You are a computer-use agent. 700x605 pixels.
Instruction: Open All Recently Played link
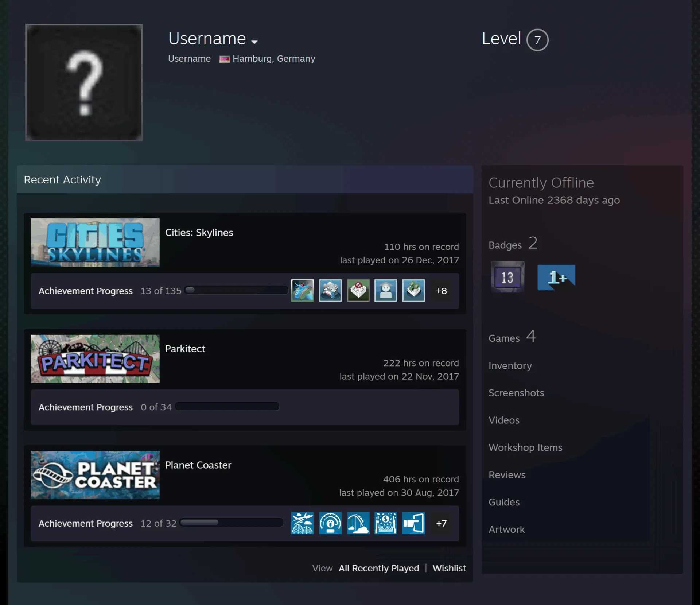coord(379,568)
